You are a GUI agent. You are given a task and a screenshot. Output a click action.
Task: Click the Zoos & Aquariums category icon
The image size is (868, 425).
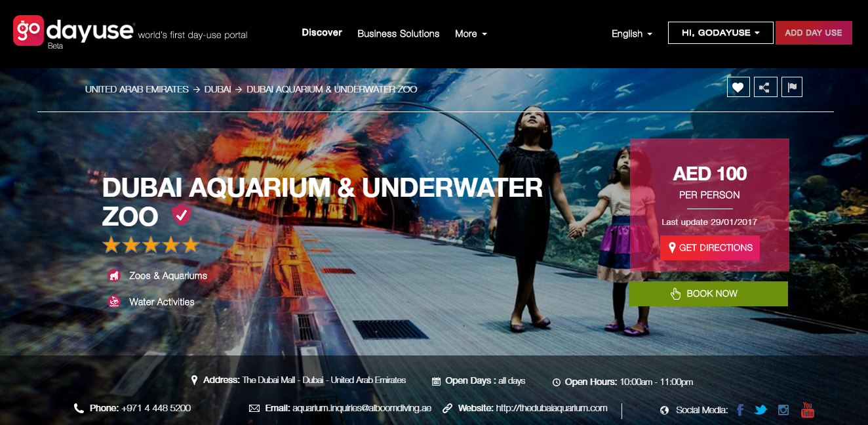(114, 276)
